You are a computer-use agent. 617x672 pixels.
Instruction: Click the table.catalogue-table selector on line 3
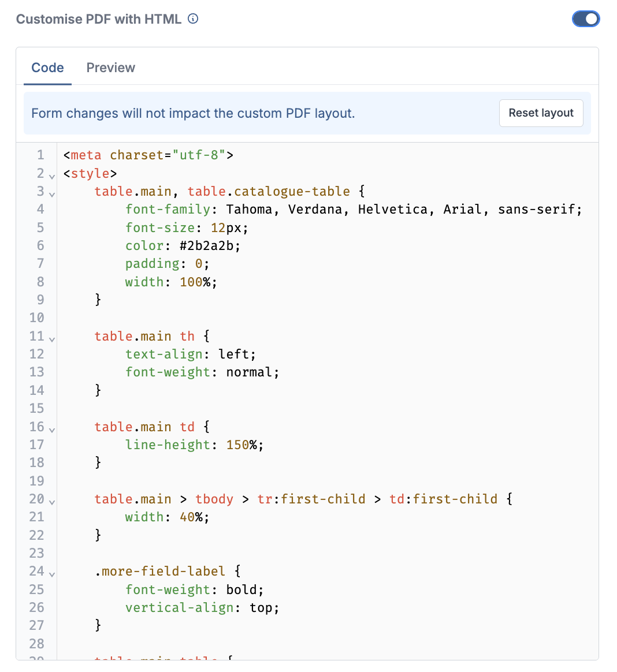tap(269, 191)
